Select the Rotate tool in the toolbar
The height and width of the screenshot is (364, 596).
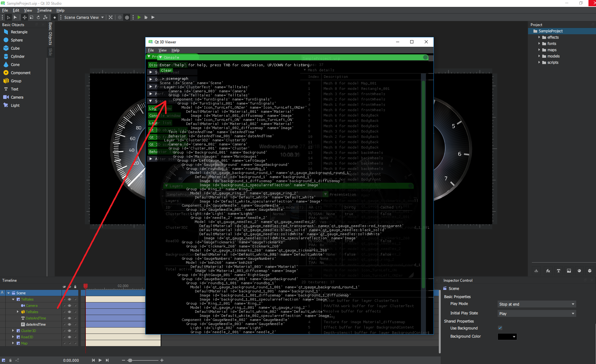click(x=38, y=17)
